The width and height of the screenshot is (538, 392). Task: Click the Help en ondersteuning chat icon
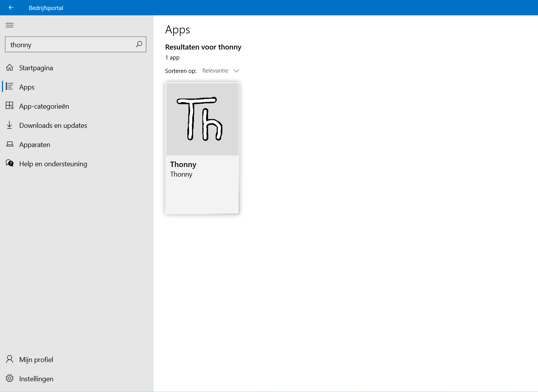pyautogui.click(x=10, y=163)
